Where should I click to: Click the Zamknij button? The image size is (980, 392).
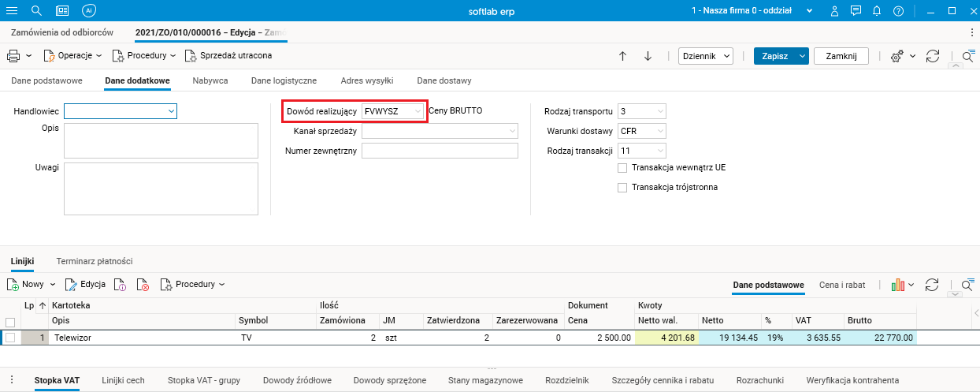[841, 56]
